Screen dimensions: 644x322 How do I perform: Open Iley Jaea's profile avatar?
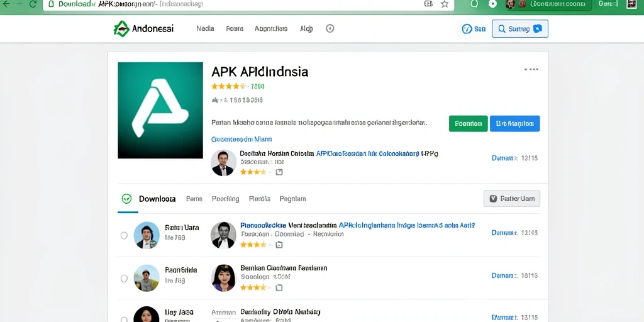pos(147,316)
